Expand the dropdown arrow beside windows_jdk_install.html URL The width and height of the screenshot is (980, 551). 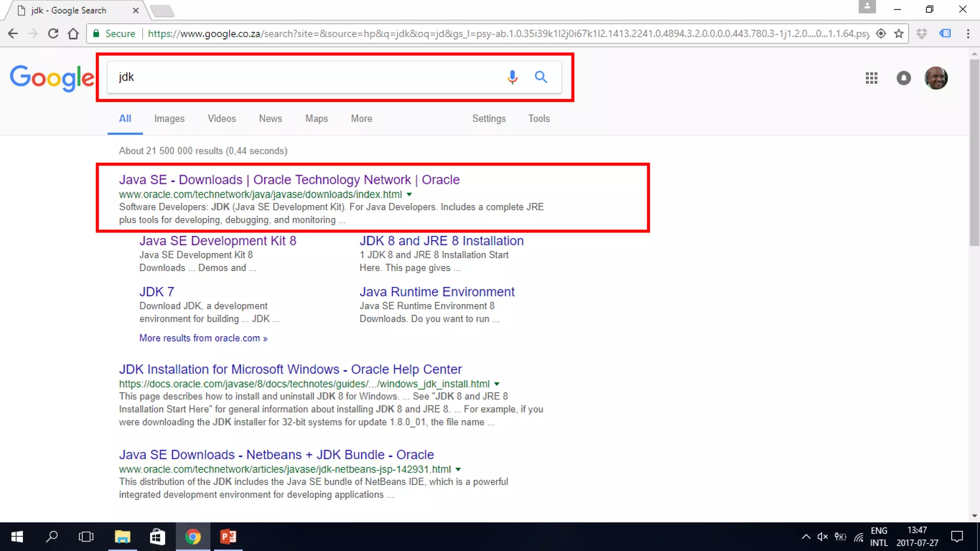coord(497,384)
